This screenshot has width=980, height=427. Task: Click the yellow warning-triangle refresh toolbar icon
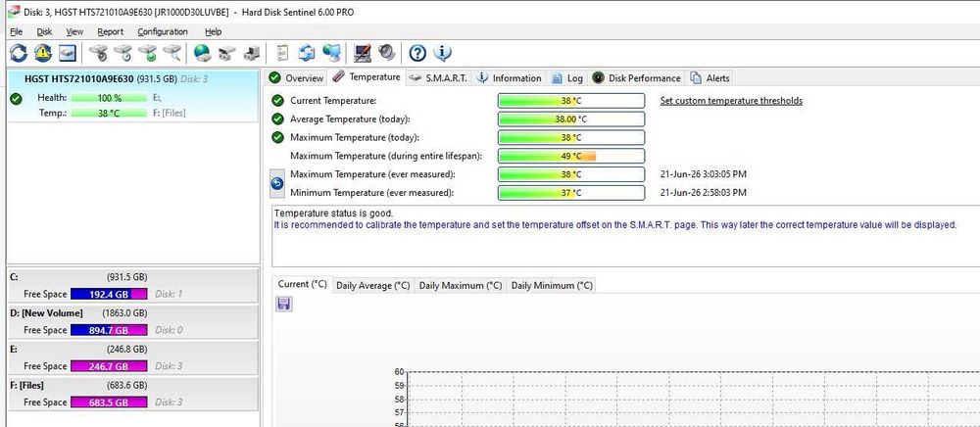(42, 53)
